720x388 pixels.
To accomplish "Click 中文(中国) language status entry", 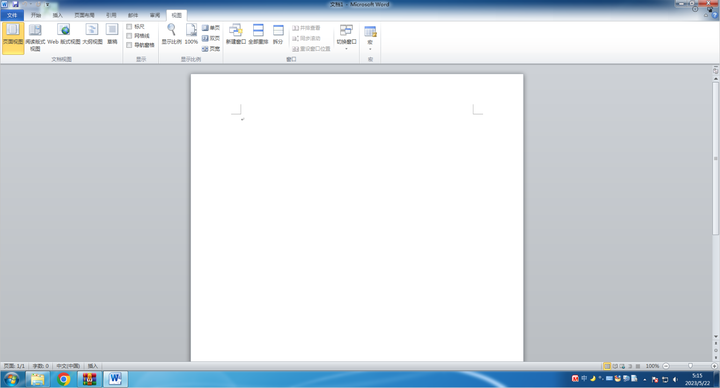I will point(68,366).
